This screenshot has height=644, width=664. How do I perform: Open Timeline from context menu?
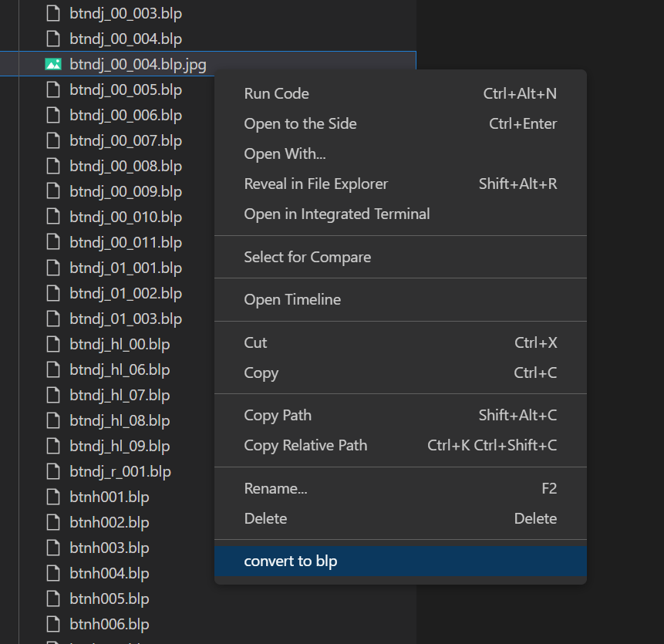(x=400, y=300)
